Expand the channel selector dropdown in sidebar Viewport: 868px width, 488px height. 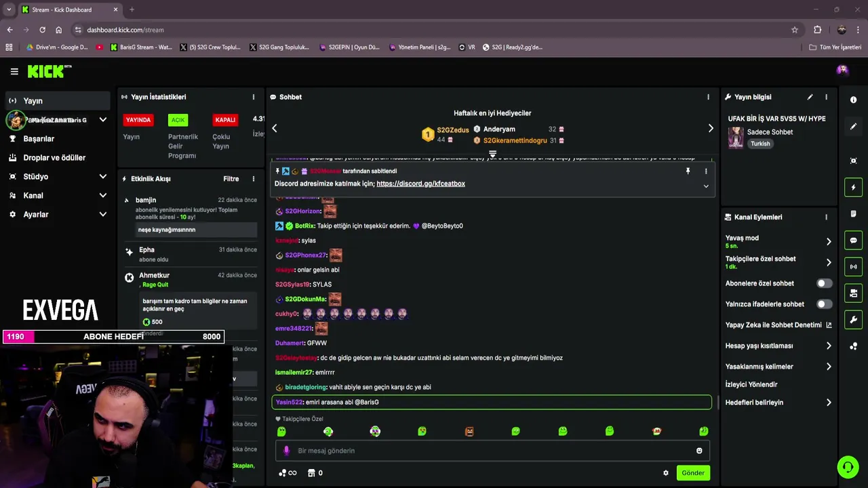pos(103,120)
